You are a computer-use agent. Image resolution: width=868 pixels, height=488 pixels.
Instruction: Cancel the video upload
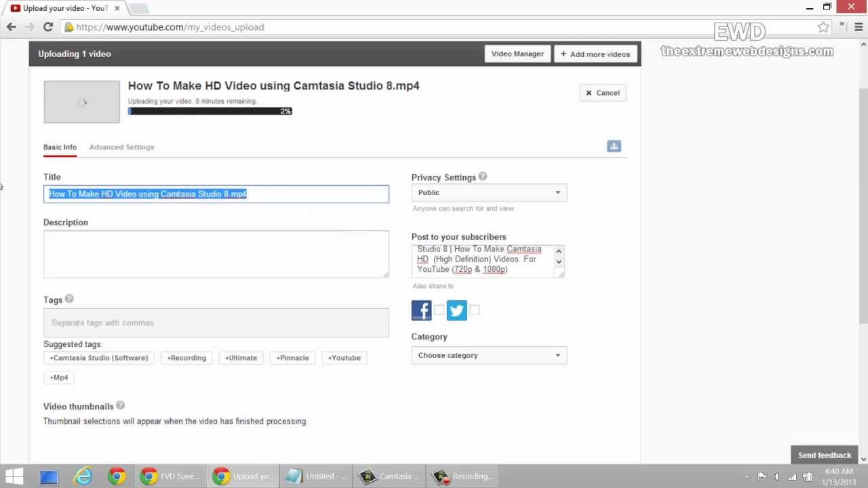(603, 93)
